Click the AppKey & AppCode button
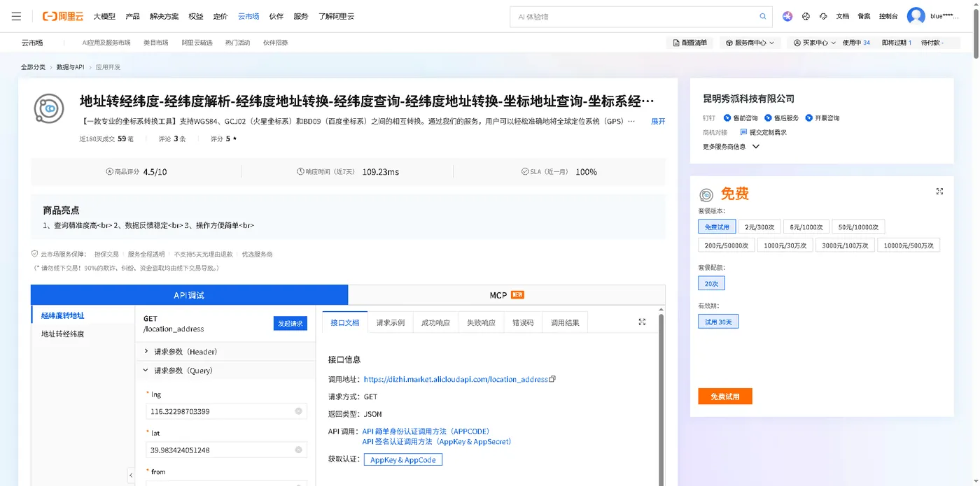This screenshot has height=486, width=980. click(402, 459)
